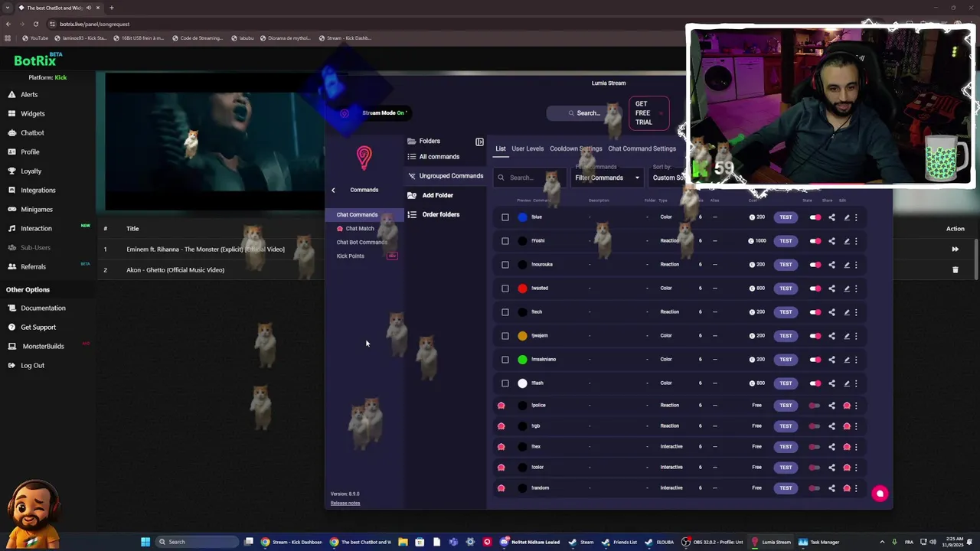Image resolution: width=980 pixels, height=551 pixels.
Task: Click the Lumia Stream pink logo
Action: click(x=364, y=158)
